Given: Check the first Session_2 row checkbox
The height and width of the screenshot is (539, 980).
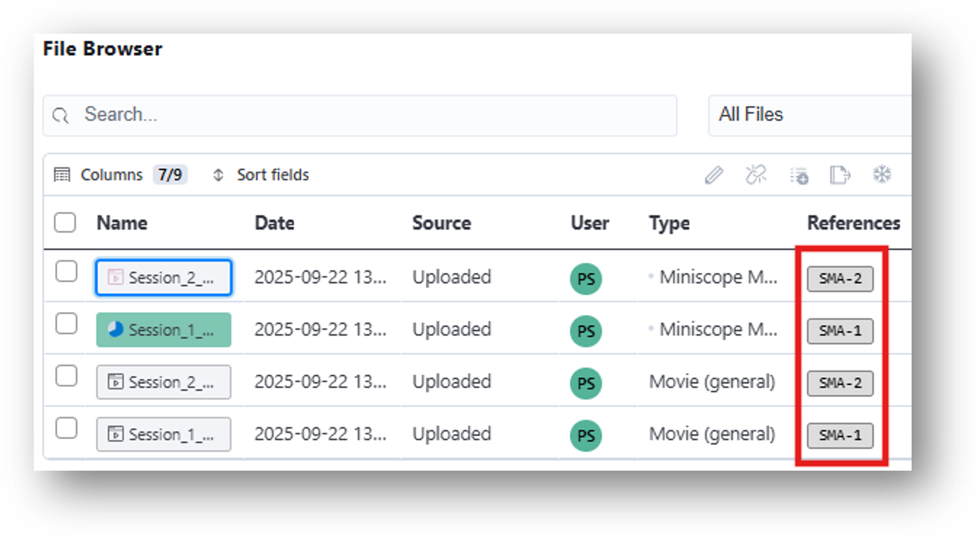Looking at the screenshot, I should (66, 271).
